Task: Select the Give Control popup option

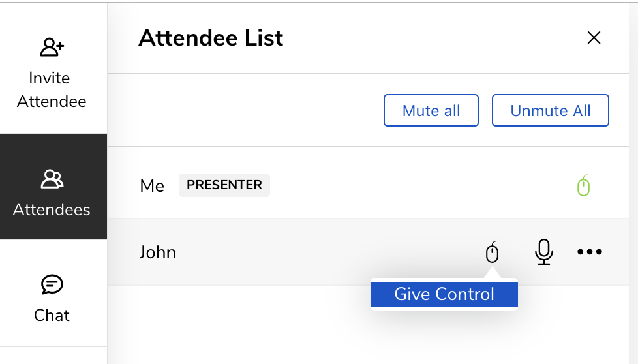Action: coord(444,294)
